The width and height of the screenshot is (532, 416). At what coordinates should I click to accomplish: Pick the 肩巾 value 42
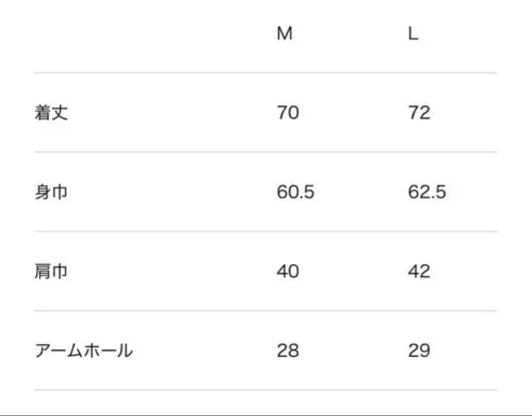point(419,271)
